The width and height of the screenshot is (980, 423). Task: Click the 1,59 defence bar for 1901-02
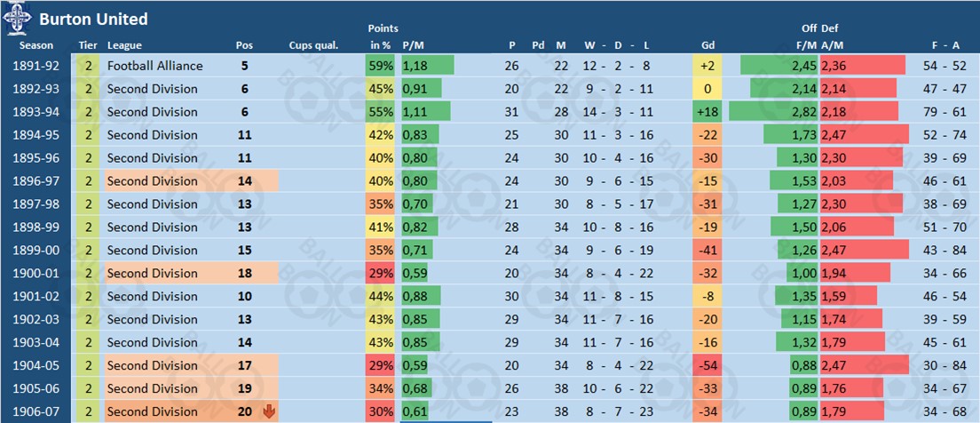point(848,296)
